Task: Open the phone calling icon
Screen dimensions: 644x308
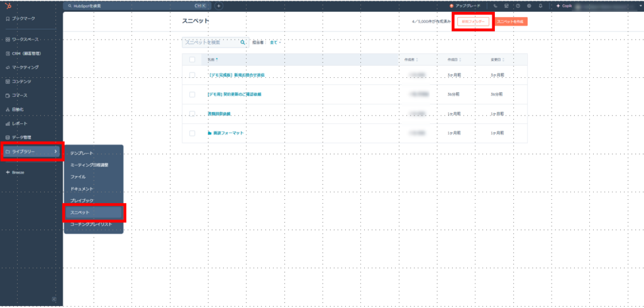Action: (496, 6)
